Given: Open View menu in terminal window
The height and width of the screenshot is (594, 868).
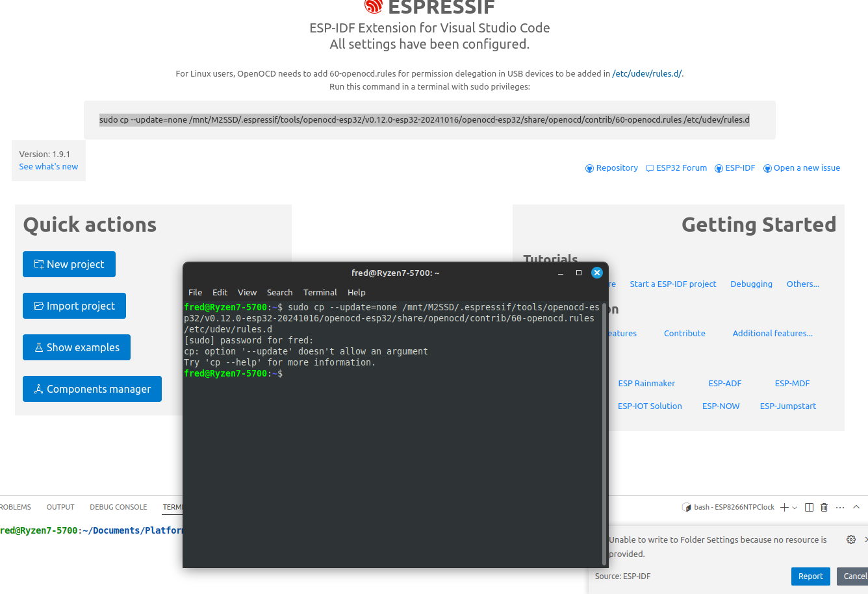Looking at the screenshot, I should click(247, 293).
